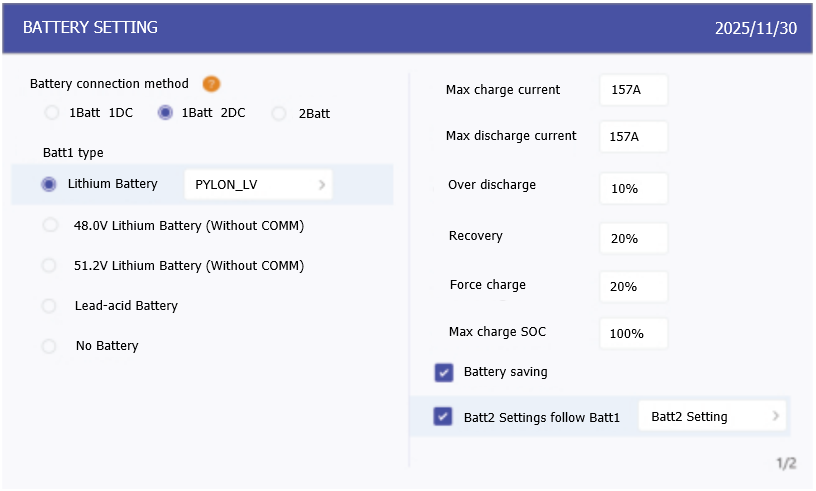Open the PYLON_LV battery model dropdown

coord(259,185)
